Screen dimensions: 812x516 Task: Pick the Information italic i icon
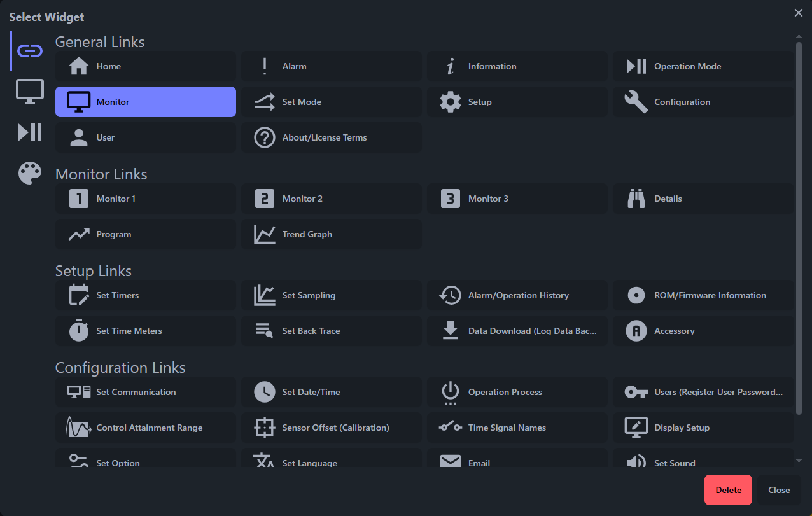tap(451, 66)
